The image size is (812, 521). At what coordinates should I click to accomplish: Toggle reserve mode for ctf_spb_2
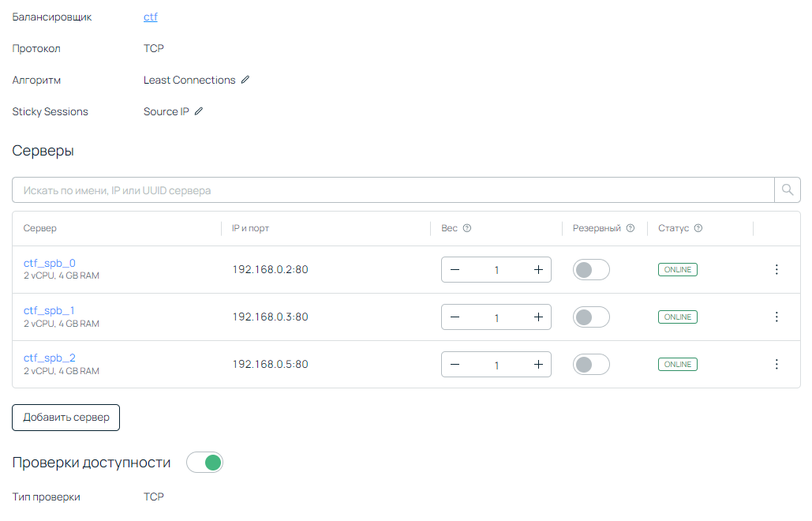click(591, 365)
